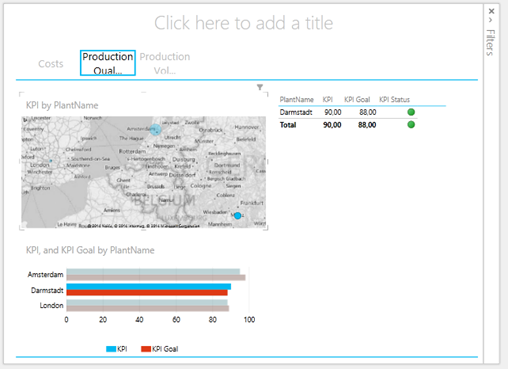Expand the Filters pane chevron
508x369 pixels.
(x=491, y=20)
